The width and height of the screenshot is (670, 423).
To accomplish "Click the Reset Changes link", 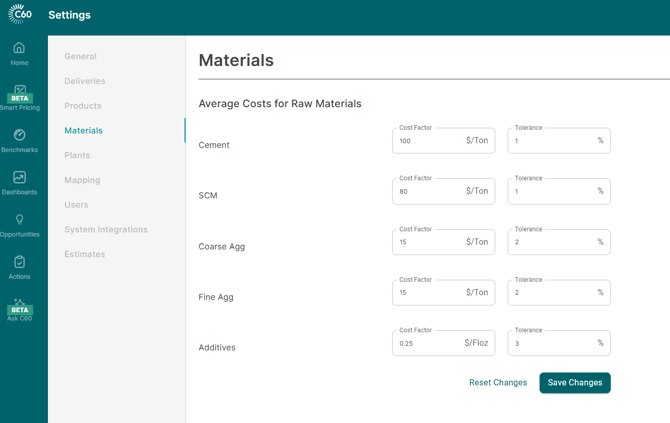I will coord(498,383).
